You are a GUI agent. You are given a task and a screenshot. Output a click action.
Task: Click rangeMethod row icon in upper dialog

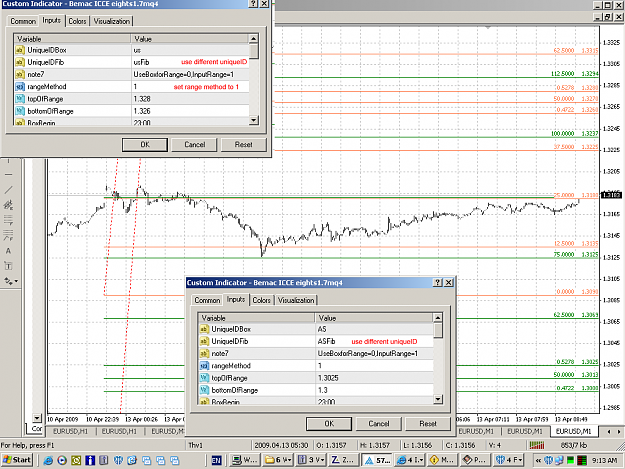click(20, 86)
